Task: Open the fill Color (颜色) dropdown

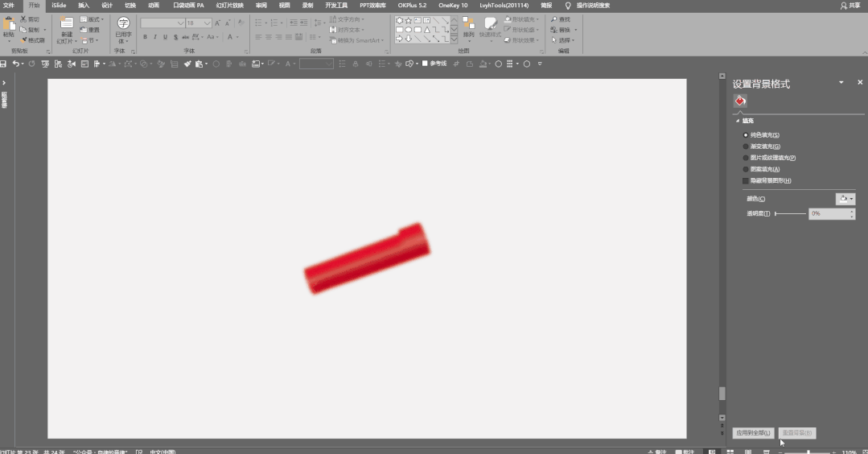Action: 845,199
